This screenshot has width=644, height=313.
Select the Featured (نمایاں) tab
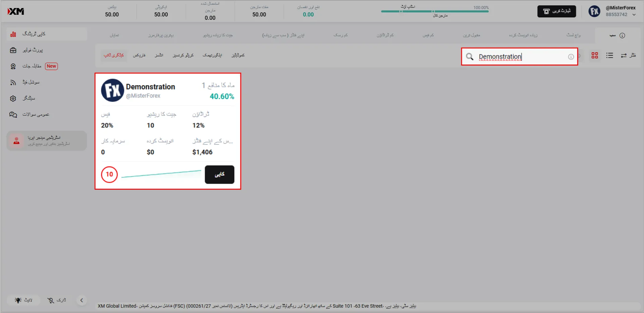(x=114, y=35)
